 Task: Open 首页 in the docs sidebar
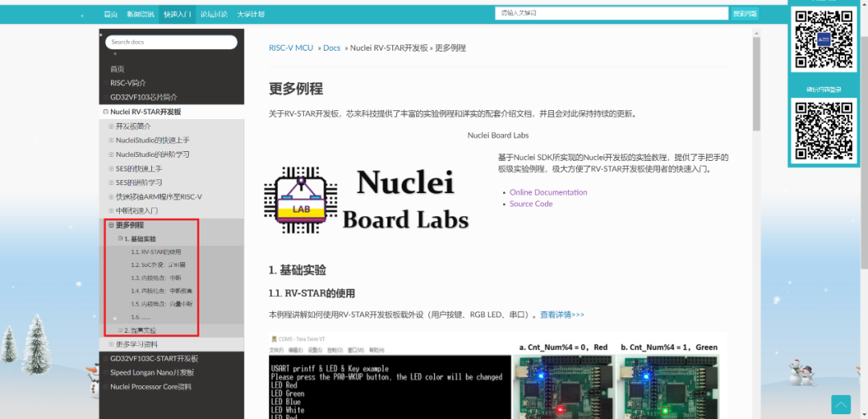(x=117, y=69)
